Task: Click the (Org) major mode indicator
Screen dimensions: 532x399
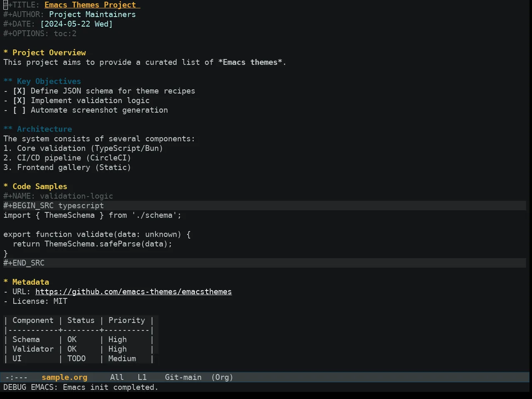Action: point(222,377)
